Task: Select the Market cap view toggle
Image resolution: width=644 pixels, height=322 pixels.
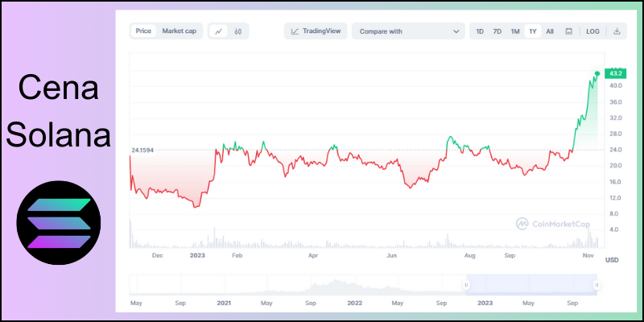Action: (179, 31)
